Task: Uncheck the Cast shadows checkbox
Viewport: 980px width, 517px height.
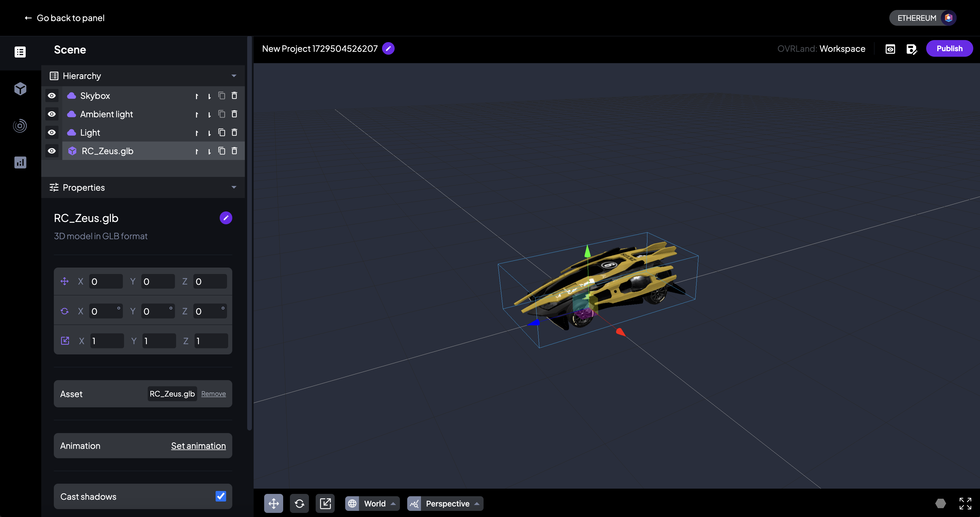Action: [x=221, y=496]
